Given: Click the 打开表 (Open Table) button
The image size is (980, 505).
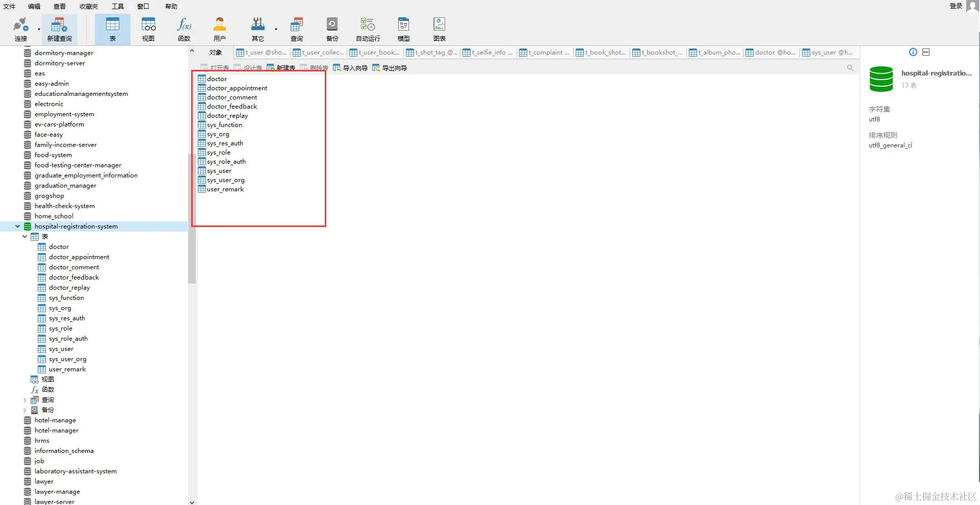Looking at the screenshot, I should (x=215, y=68).
